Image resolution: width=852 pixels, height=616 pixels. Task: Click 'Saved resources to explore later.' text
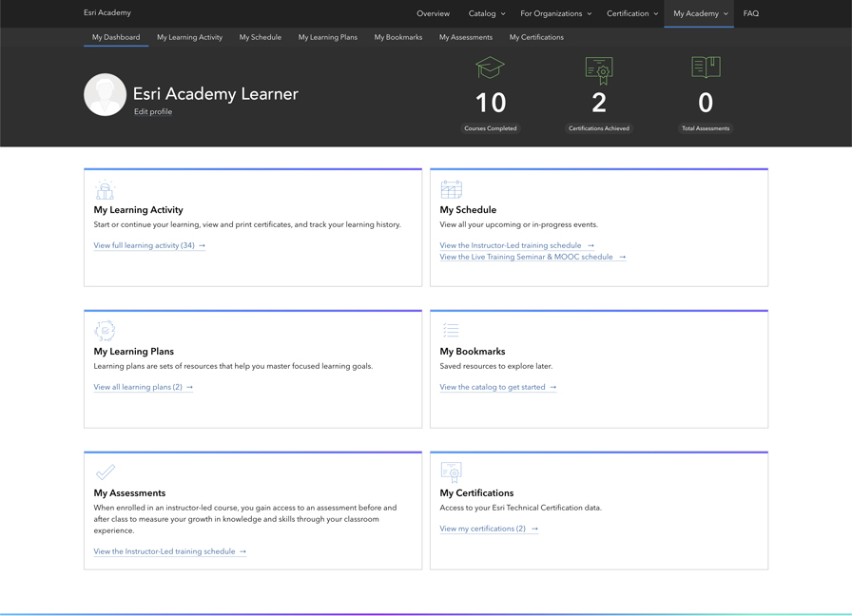[x=496, y=366]
